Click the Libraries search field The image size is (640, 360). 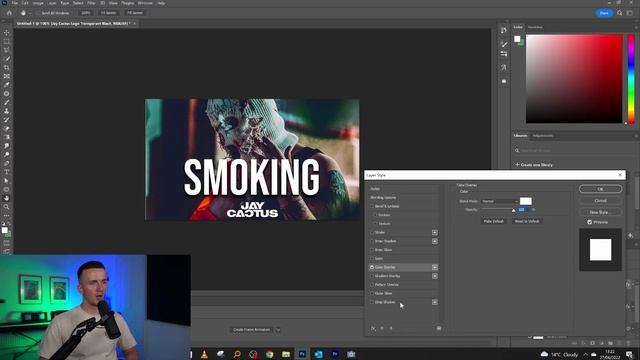[575, 151]
